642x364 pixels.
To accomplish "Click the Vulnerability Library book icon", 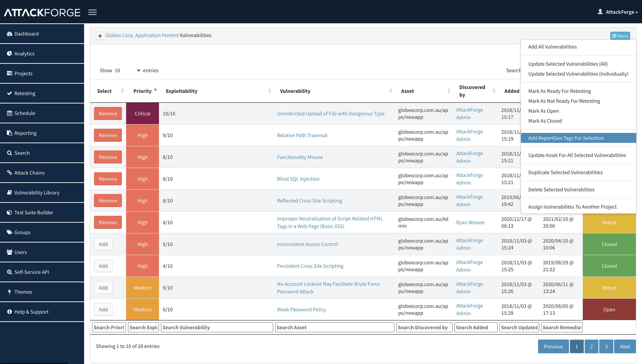I will [x=10, y=193].
